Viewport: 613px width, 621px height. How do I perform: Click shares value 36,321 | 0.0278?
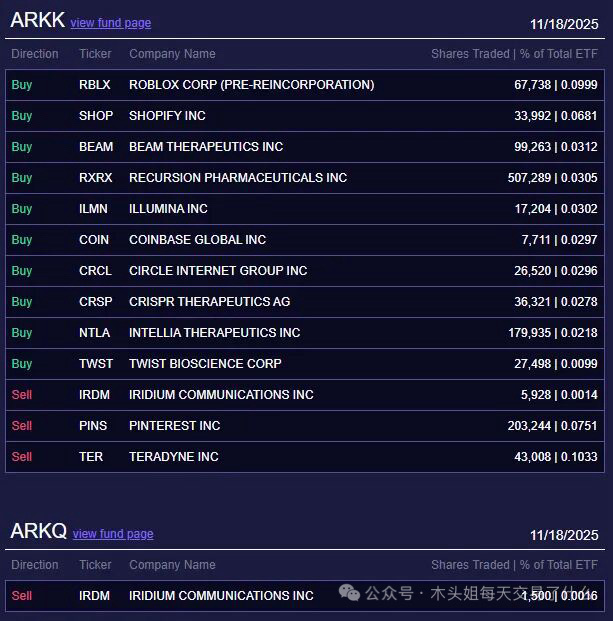point(556,302)
